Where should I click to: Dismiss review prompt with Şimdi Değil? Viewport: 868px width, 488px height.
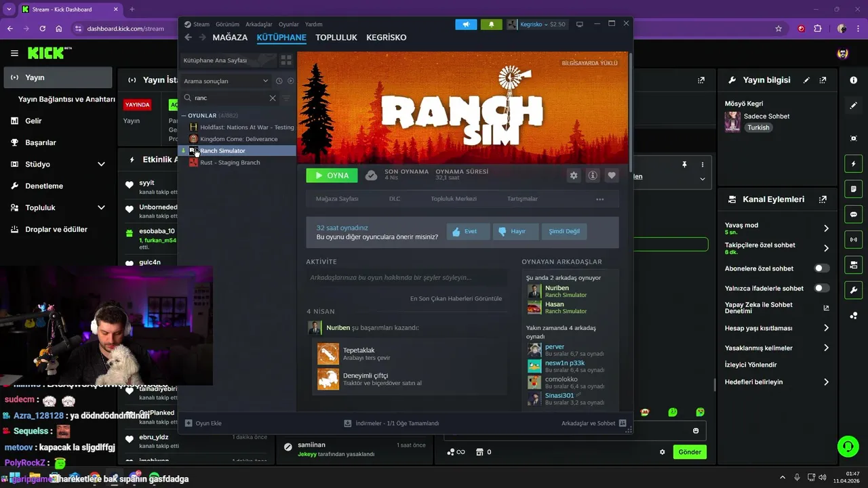tap(564, 231)
